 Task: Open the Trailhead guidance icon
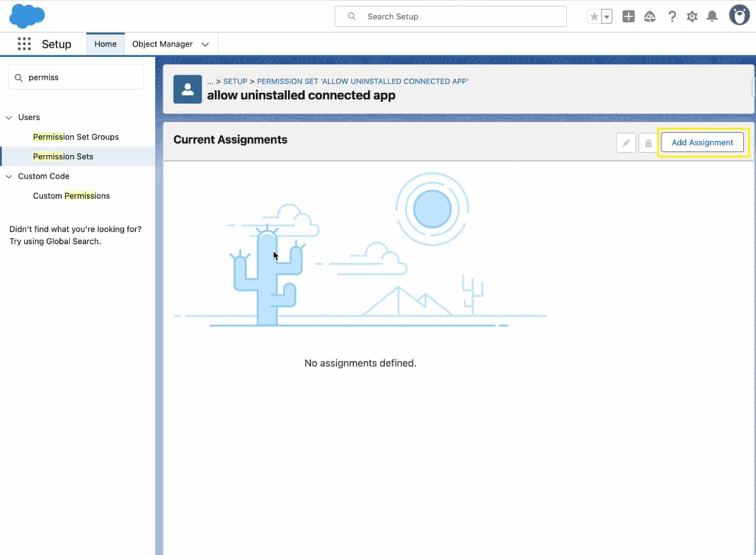650,17
